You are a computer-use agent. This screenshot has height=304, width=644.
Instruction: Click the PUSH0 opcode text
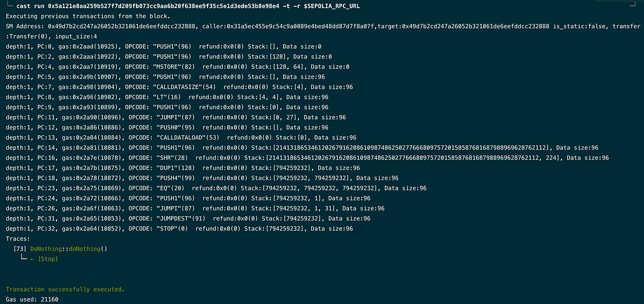170,128
